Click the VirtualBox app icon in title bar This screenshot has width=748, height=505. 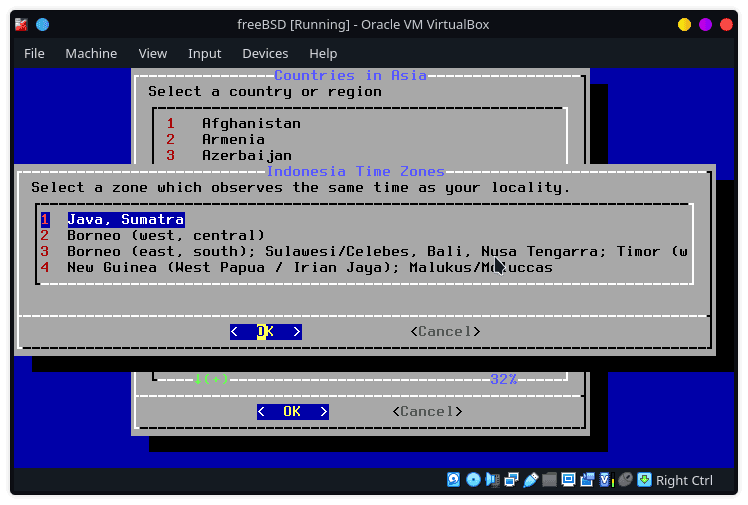21,24
